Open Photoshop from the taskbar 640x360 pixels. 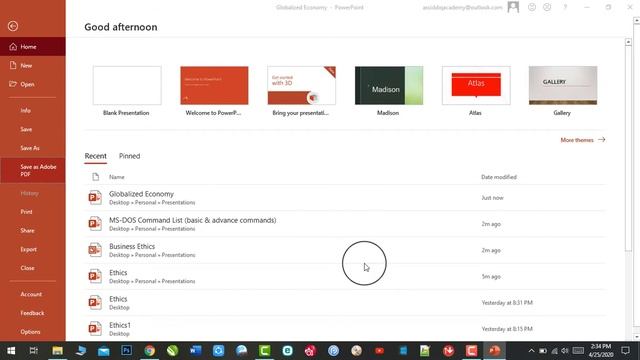(127, 351)
